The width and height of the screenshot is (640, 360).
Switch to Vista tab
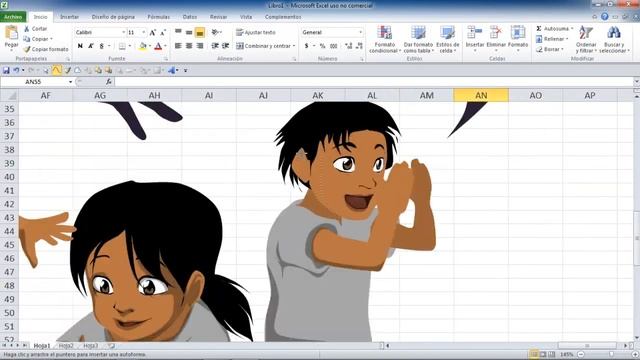point(246,17)
